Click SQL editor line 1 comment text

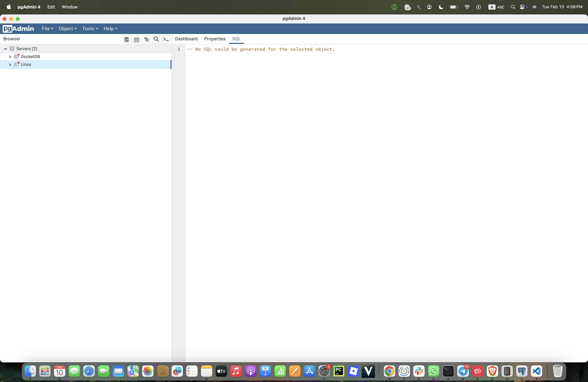coord(260,49)
